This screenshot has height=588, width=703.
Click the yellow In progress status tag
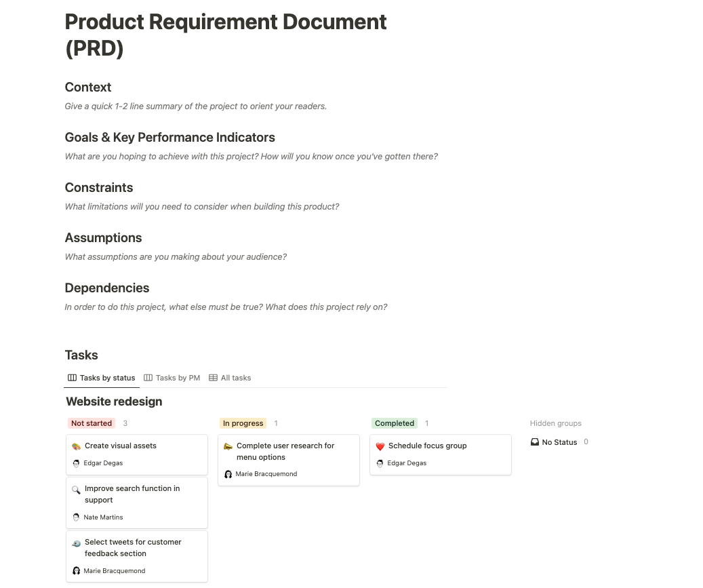243,423
